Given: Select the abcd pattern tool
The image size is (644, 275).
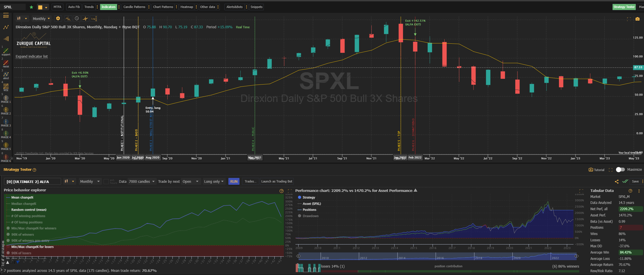Looking at the screenshot, I should (x=6, y=75).
